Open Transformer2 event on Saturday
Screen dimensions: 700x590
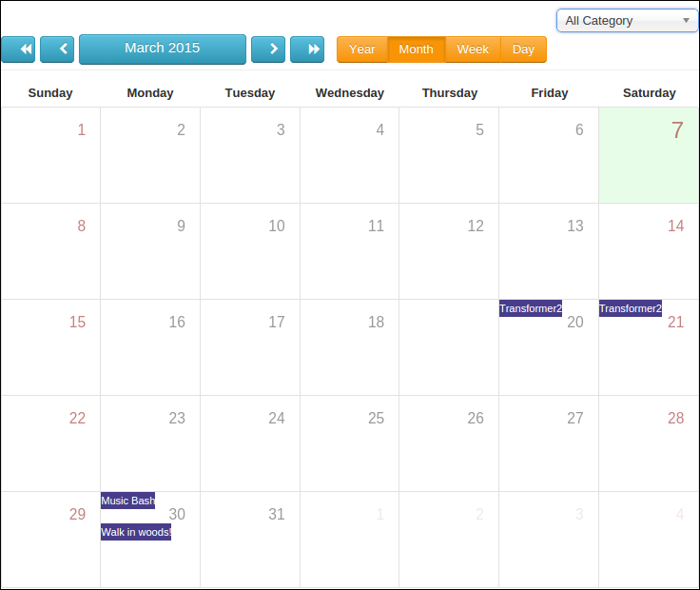coord(630,308)
